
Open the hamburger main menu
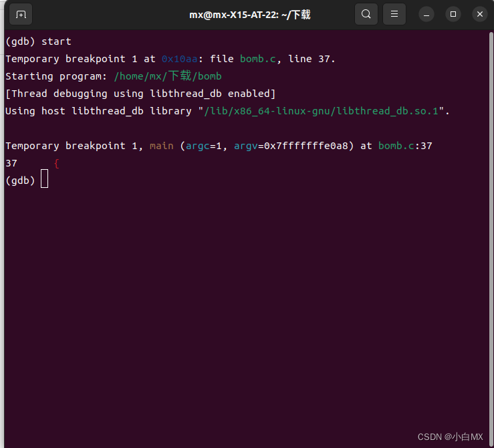394,14
